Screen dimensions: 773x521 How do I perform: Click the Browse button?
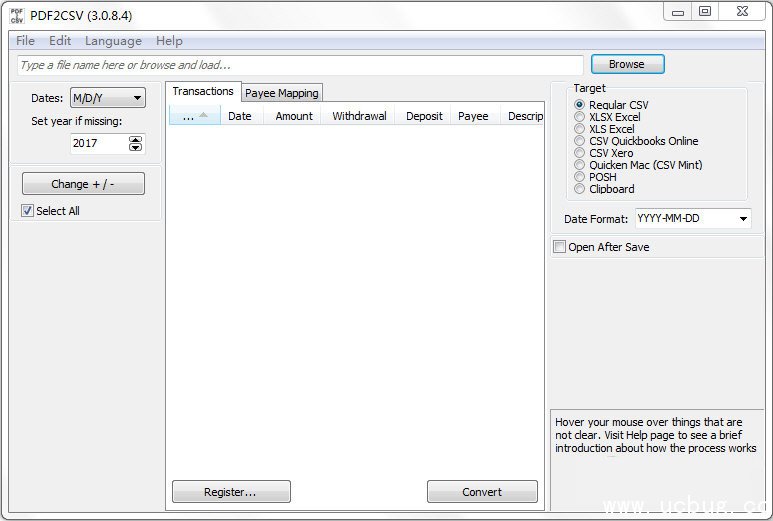click(x=626, y=64)
